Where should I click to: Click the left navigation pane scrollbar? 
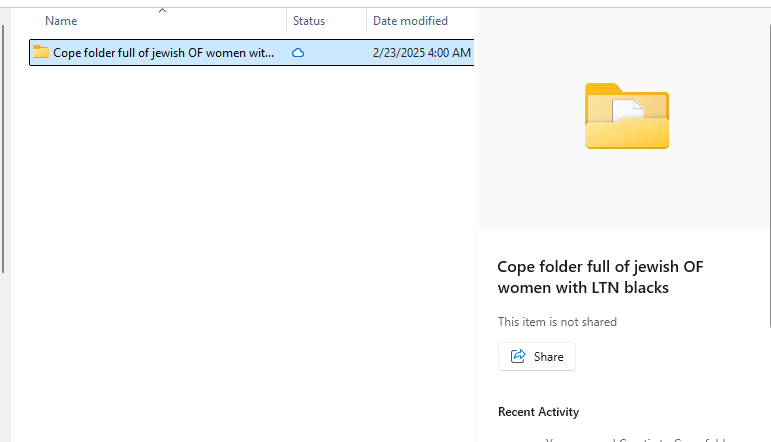pos(3,147)
